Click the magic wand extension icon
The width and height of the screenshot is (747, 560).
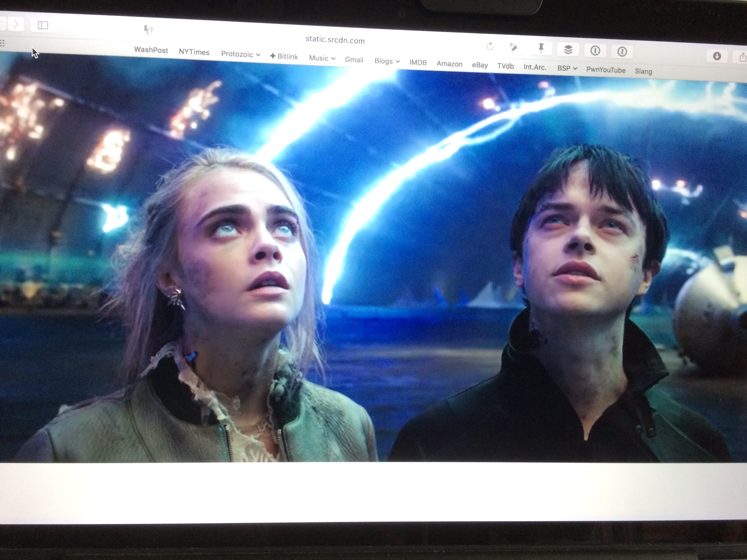pos(513,47)
